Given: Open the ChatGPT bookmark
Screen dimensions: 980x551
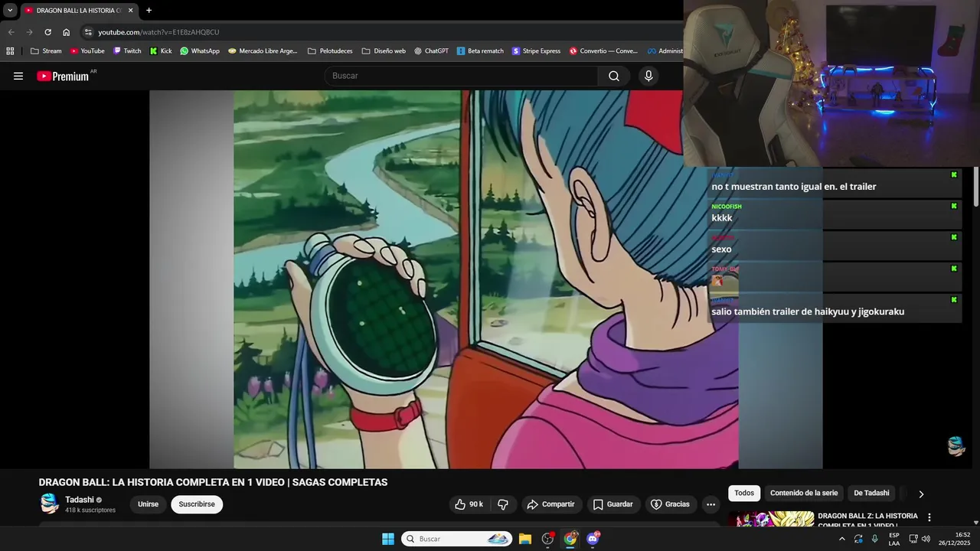Looking at the screenshot, I should [x=431, y=51].
